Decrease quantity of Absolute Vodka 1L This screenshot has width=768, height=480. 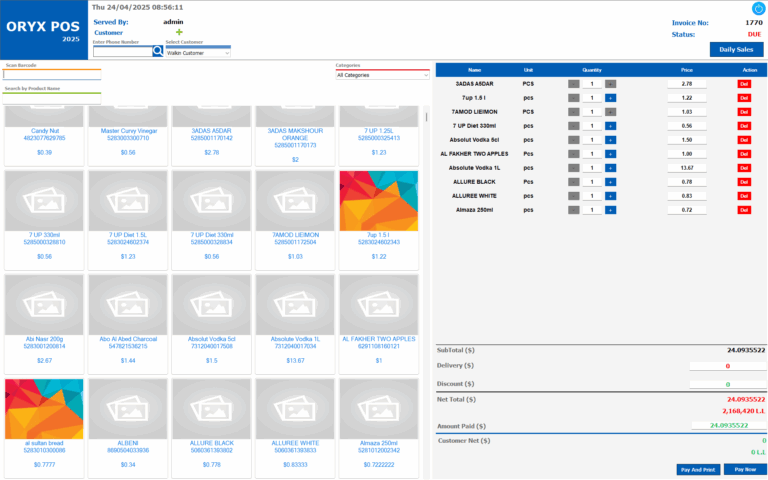coord(574,168)
